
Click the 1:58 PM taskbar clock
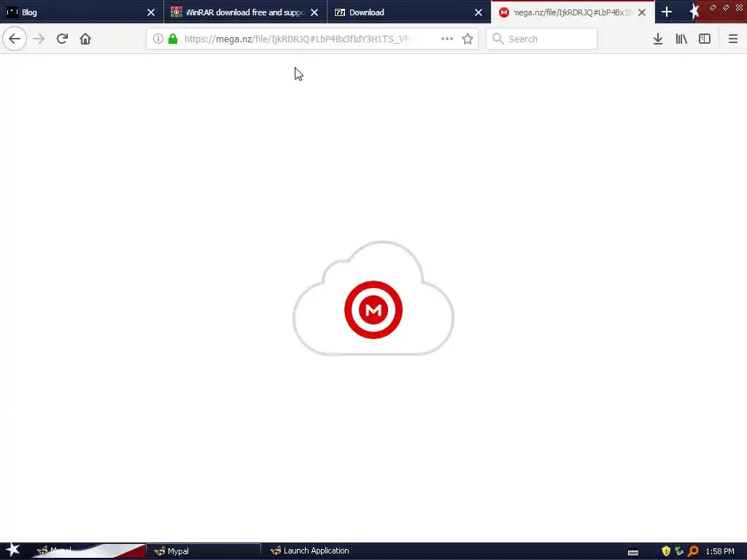click(x=720, y=551)
